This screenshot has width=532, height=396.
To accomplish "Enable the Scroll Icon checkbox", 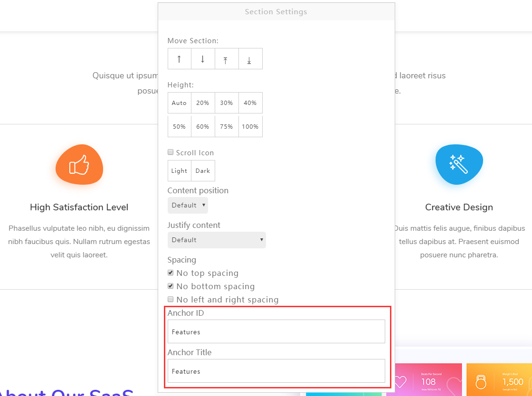I will click(x=171, y=152).
